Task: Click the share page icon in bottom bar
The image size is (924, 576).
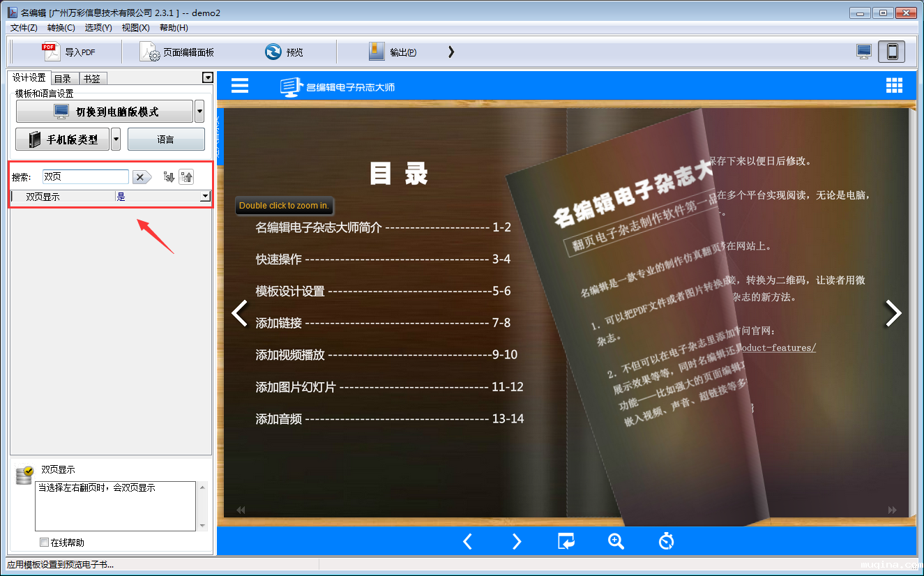Action: pyautogui.click(x=566, y=541)
